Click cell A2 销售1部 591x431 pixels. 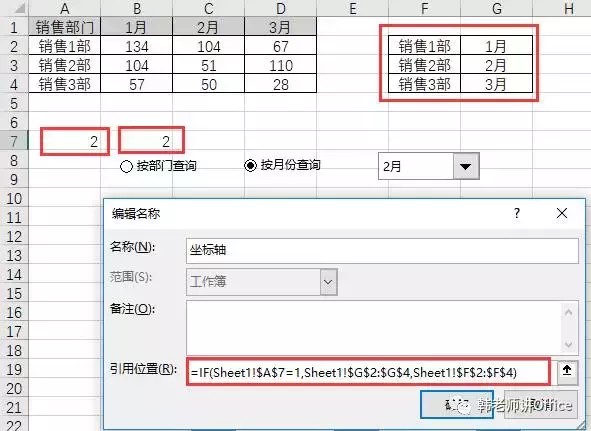[64, 46]
